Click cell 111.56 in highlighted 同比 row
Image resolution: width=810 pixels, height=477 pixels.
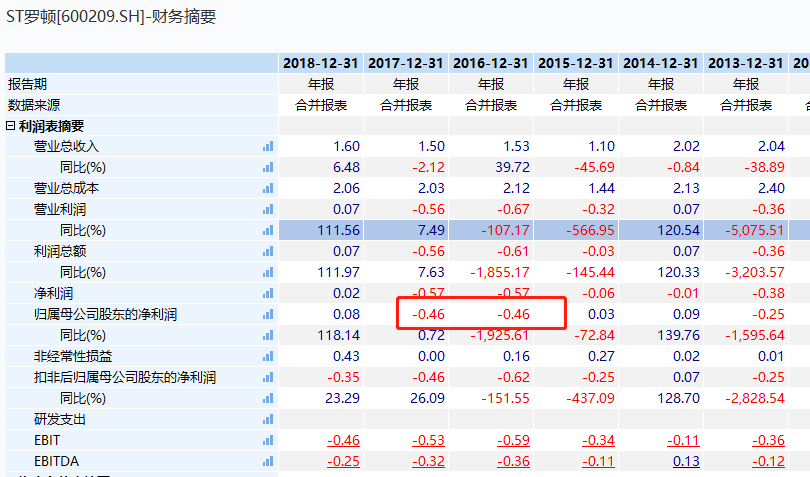click(338, 230)
